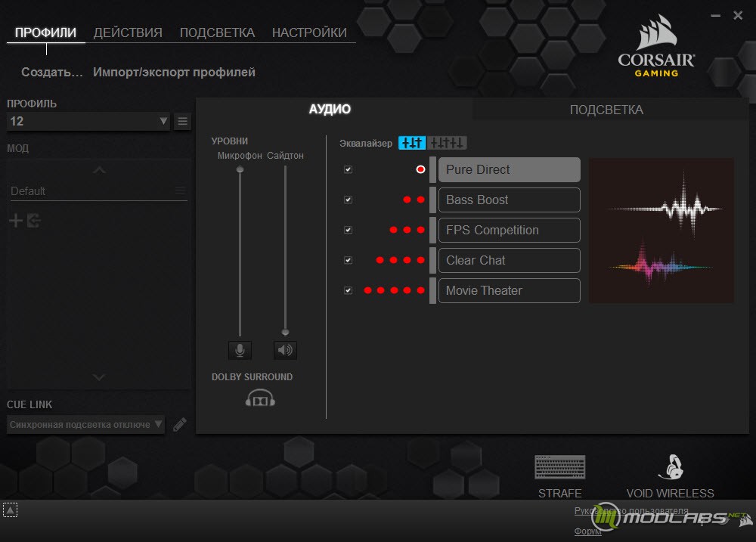Open the Форум link
This screenshot has width=756, height=542.
coord(587,531)
